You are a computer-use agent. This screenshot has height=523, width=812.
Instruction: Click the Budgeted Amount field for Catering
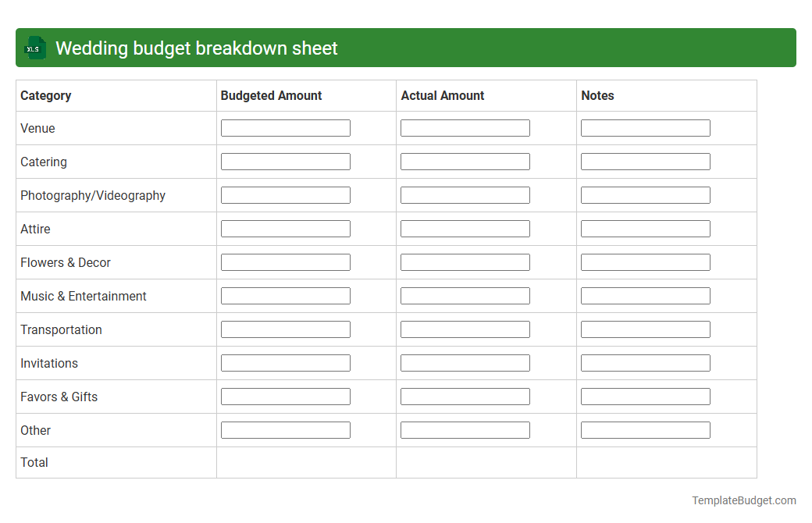pyautogui.click(x=285, y=161)
